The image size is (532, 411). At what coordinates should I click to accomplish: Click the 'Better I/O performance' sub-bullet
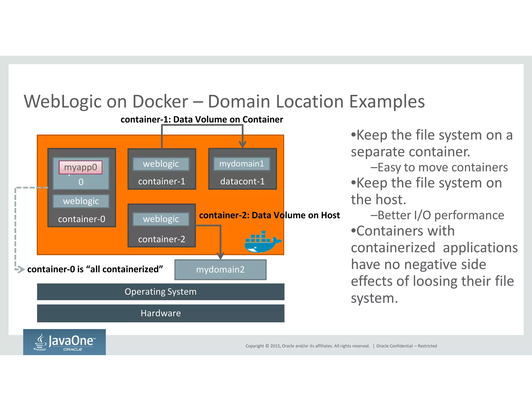[x=437, y=215]
